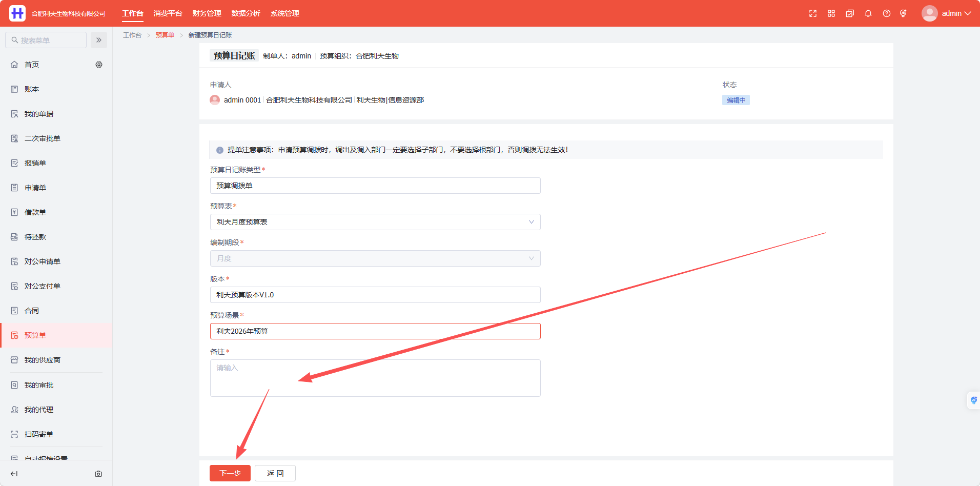Click the fullscreen icon in top bar

pyautogui.click(x=813, y=13)
